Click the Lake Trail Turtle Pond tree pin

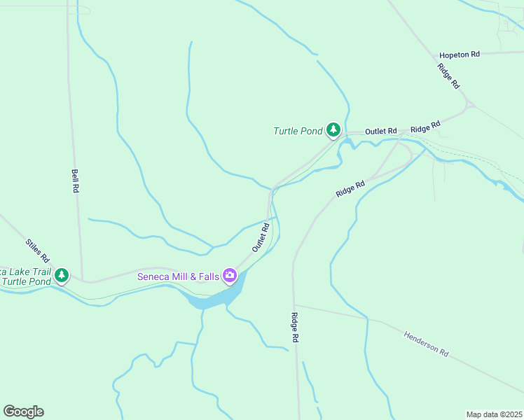pos(62,276)
